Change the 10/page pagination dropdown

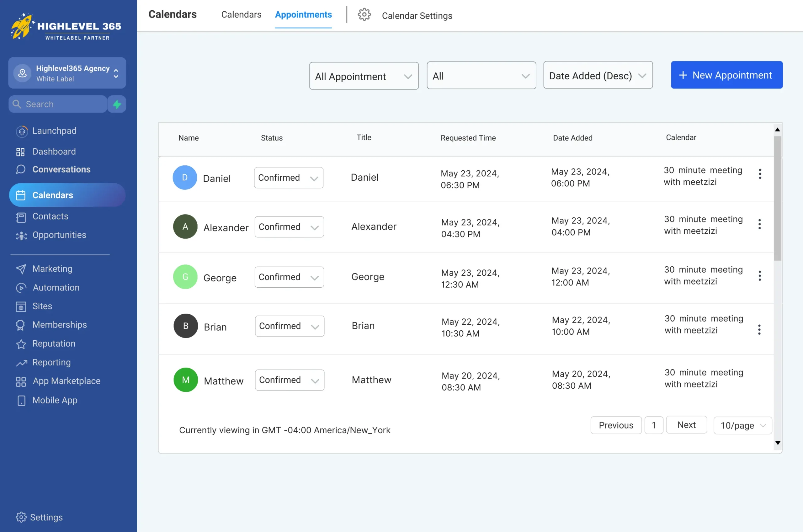click(742, 425)
